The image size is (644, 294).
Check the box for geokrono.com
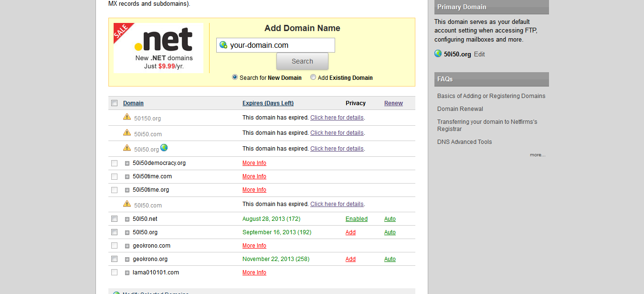pos(115,246)
